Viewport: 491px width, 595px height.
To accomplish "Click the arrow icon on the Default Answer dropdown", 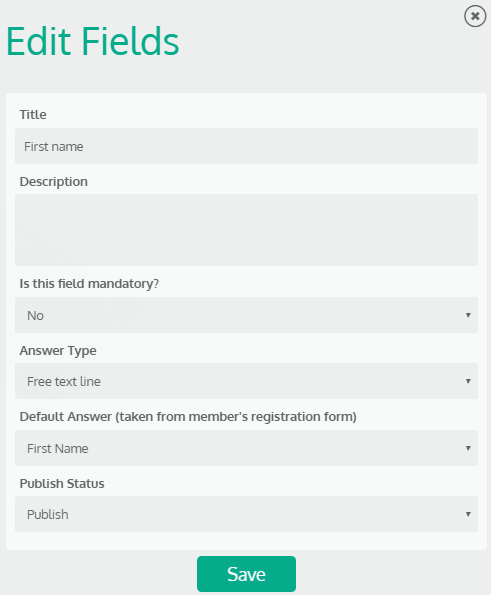I will click(x=468, y=448).
